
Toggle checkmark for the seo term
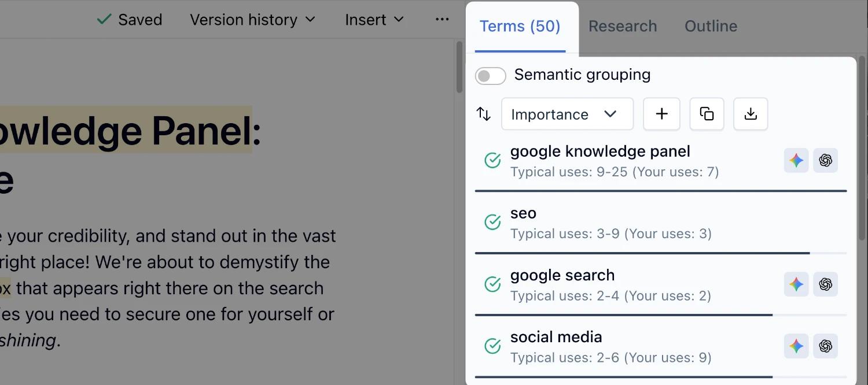pyautogui.click(x=492, y=222)
